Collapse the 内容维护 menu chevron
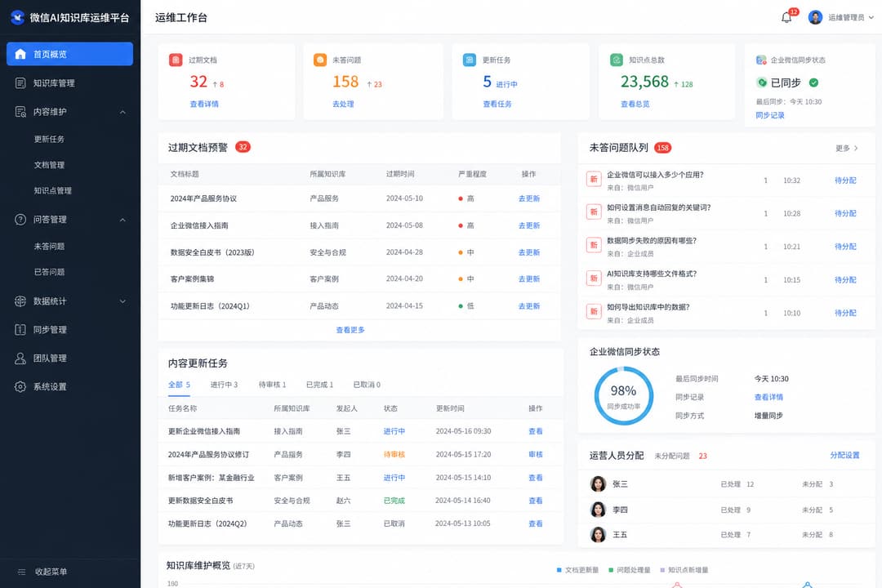The image size is (882, 588). click(x=122, y=112)
